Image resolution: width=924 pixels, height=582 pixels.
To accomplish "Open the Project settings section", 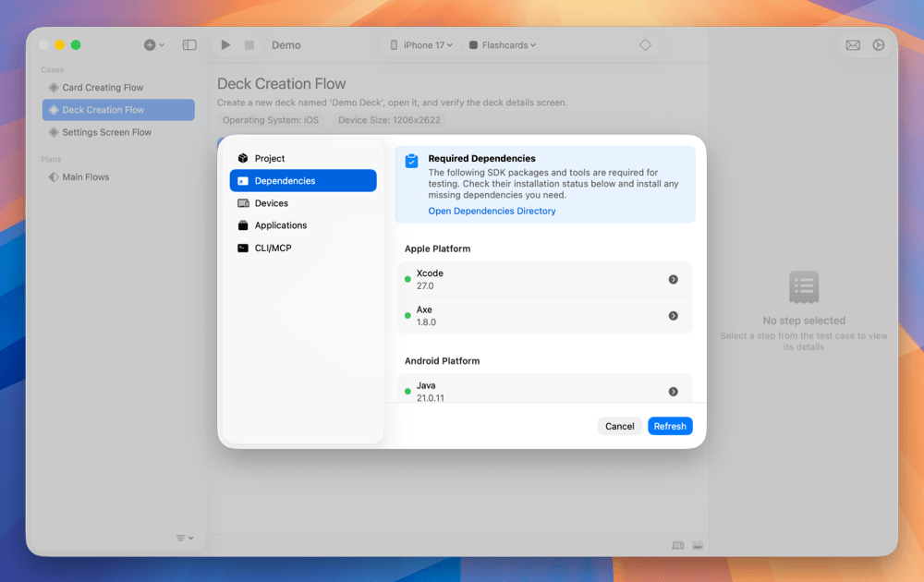I will (x=303, y=159).
